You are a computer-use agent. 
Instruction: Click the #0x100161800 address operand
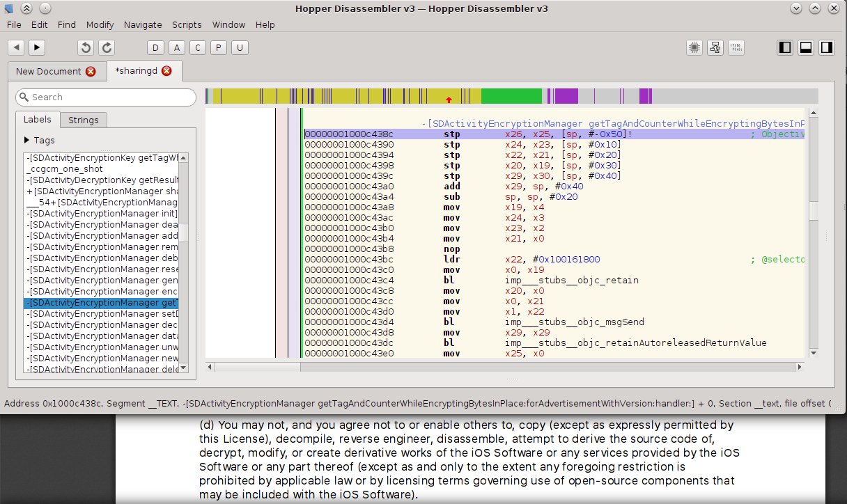click(x=568, y=259)
